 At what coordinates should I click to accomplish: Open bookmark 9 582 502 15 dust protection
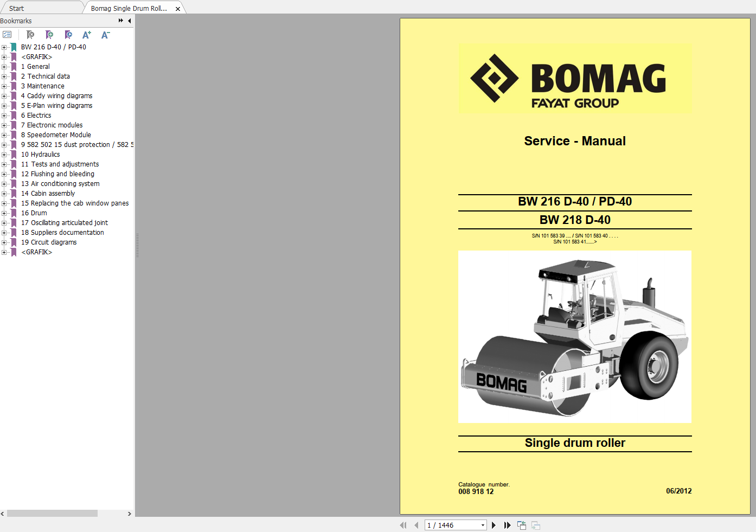click(77, 145)
